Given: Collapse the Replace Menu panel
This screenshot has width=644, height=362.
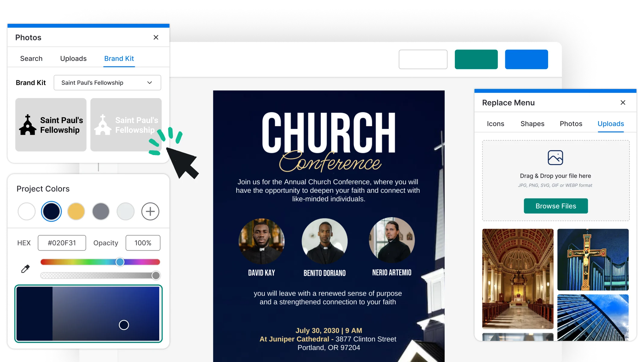Looking at the screenshot, I should 623,103.
